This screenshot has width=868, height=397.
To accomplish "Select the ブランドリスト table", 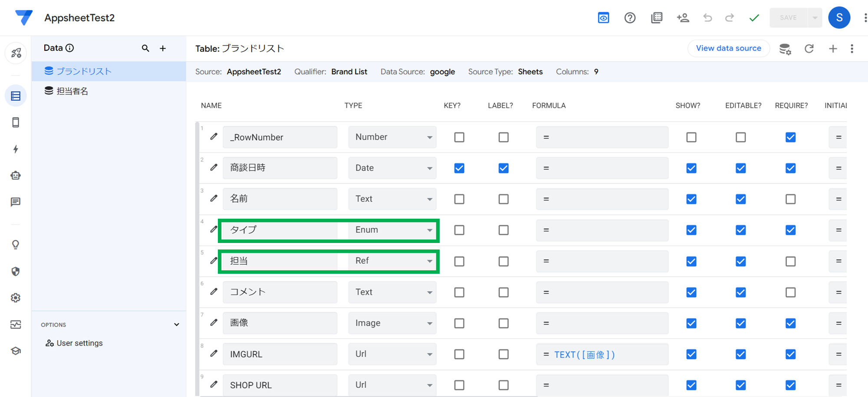I will pos(109,71).
